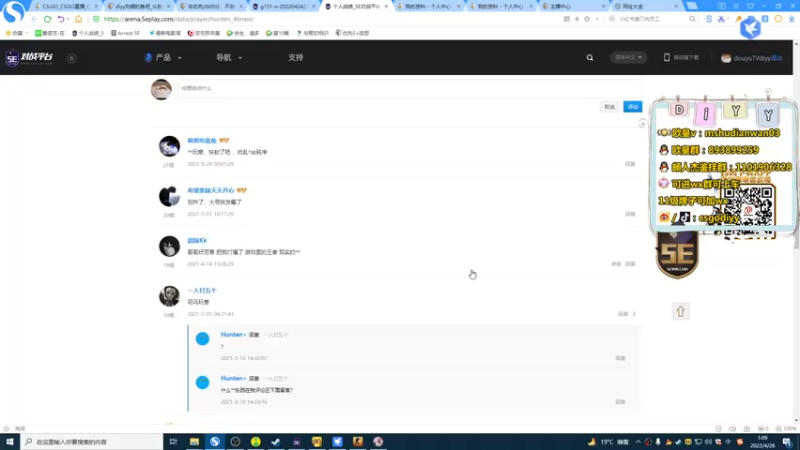
Task: Click the mobile download link in header
Action: point(681,58)
